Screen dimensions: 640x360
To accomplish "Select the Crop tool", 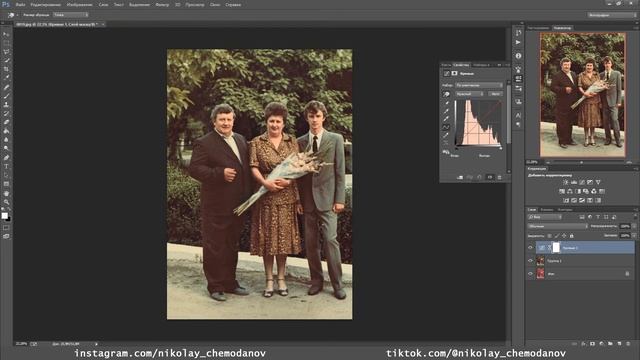I will pos(6,69).
